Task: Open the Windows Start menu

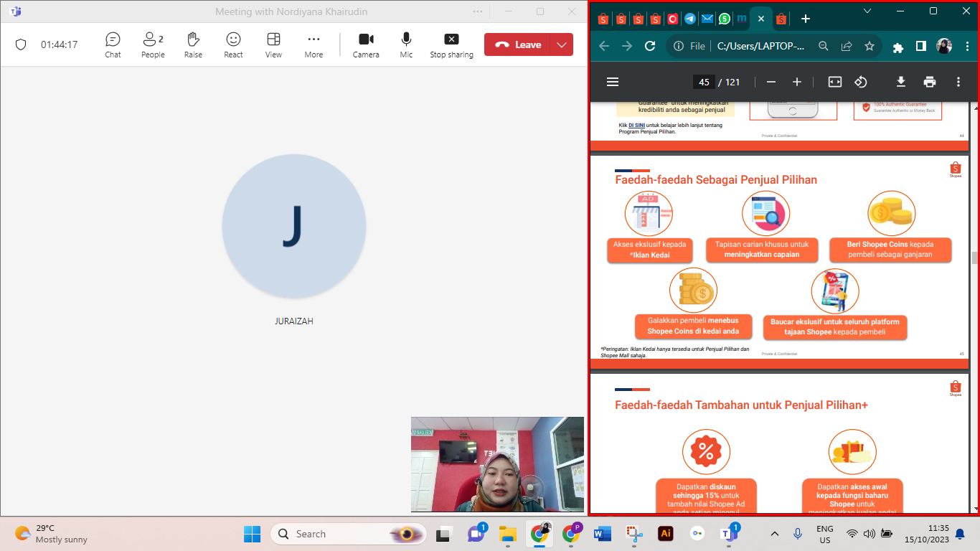Action: point(252,534)
